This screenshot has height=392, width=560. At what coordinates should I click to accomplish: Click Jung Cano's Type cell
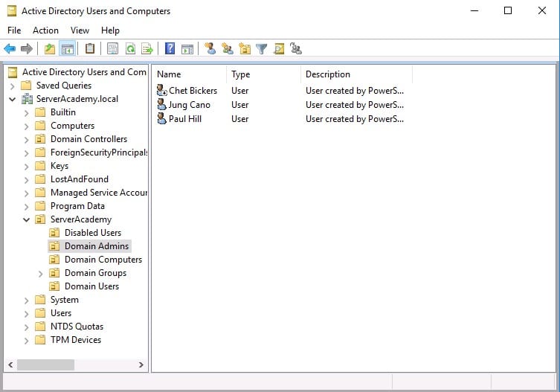(x=239, y=105)
